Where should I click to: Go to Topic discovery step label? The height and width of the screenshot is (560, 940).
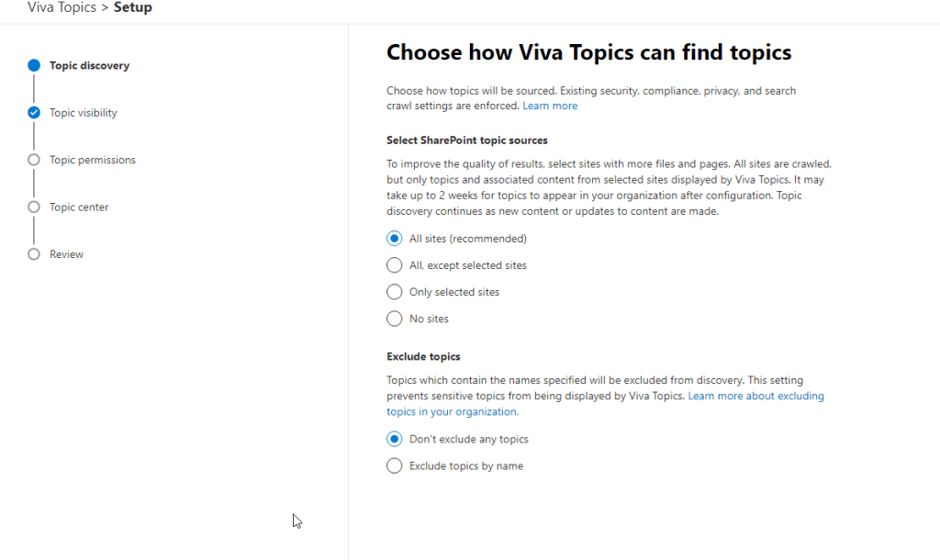pos(89,66)
